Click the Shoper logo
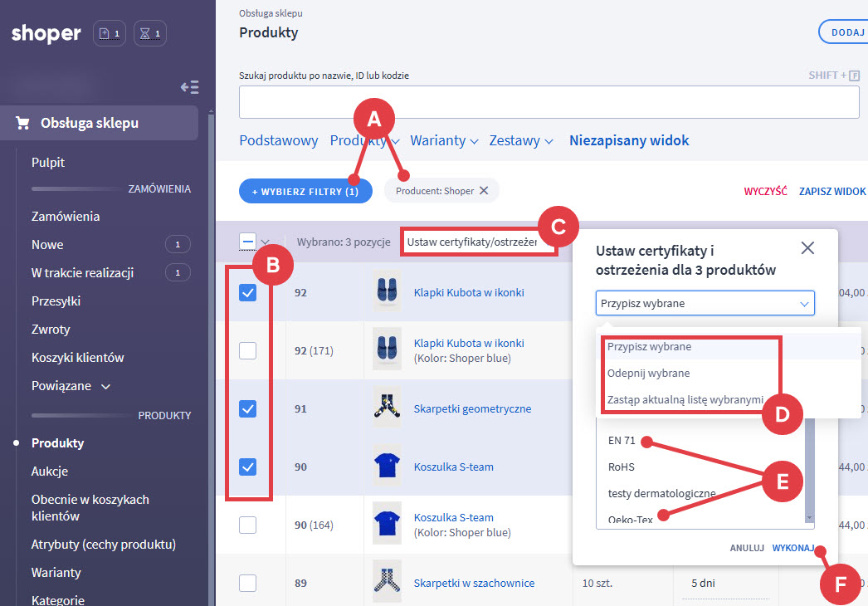 click(46, 33)
